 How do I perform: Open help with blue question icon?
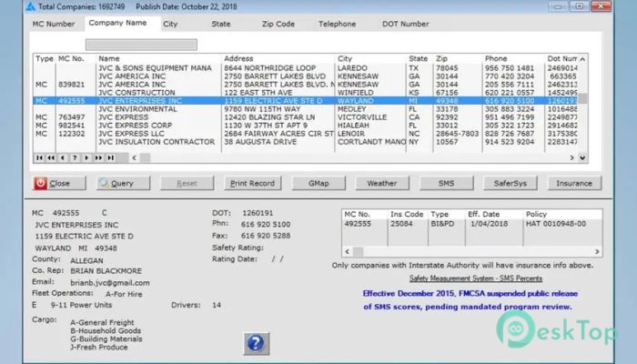tap(256, 343)
